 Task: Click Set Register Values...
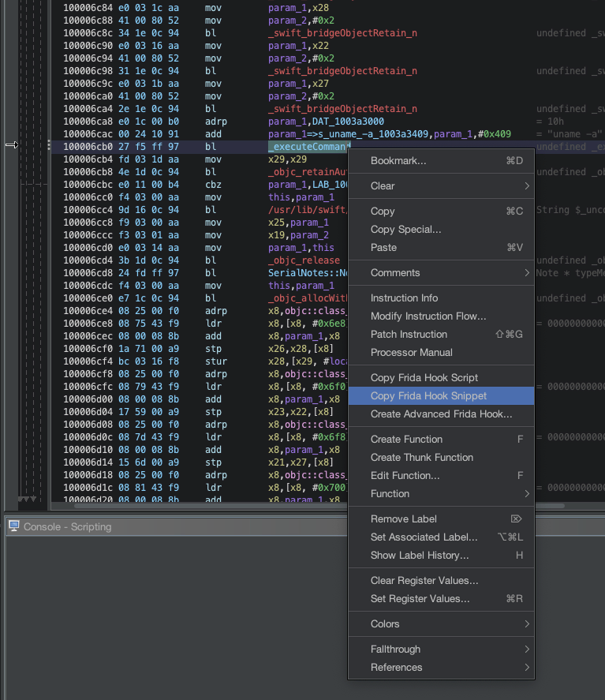420,598
